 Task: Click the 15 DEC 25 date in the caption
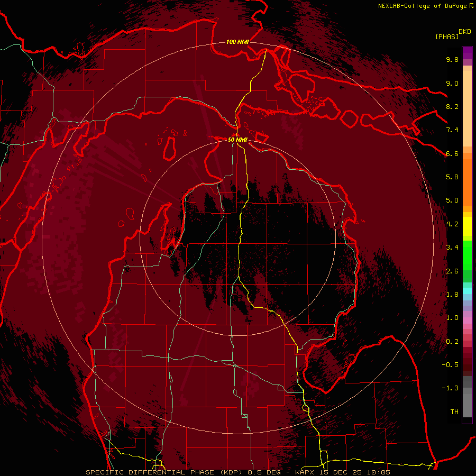(341, 472)
